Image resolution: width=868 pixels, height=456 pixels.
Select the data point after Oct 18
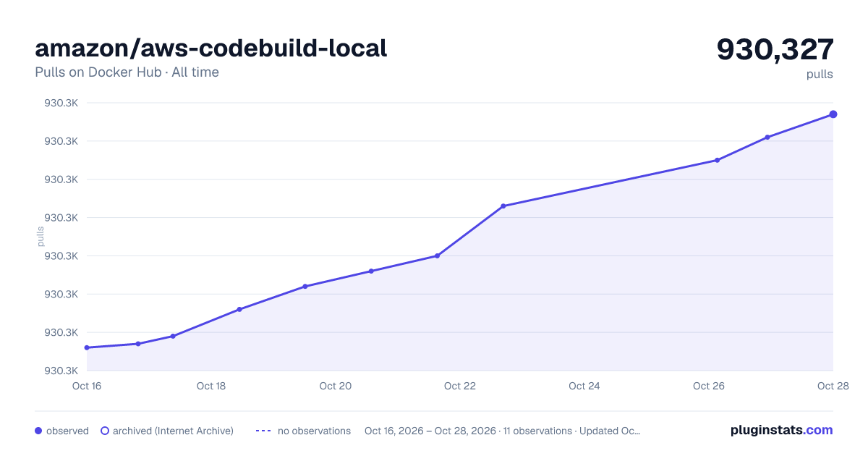[x=239, y=309]
